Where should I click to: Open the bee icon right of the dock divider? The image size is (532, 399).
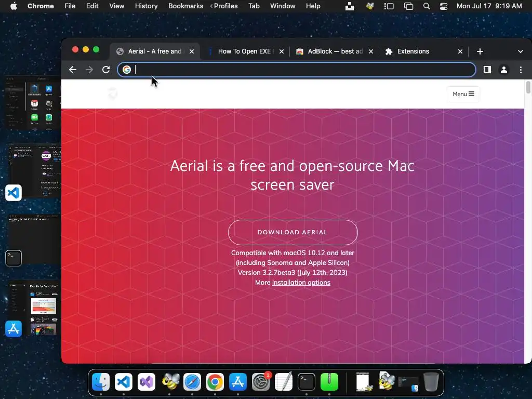[387, 381]
